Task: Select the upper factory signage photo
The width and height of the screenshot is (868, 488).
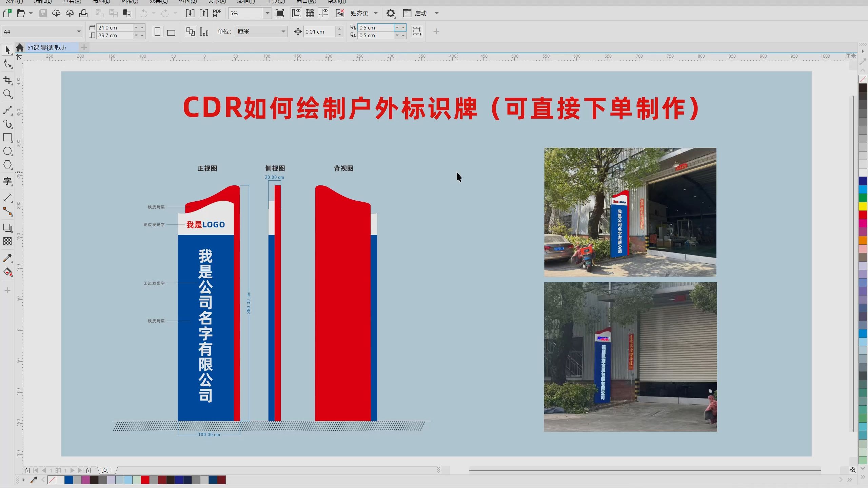Action: coord(630,212)
